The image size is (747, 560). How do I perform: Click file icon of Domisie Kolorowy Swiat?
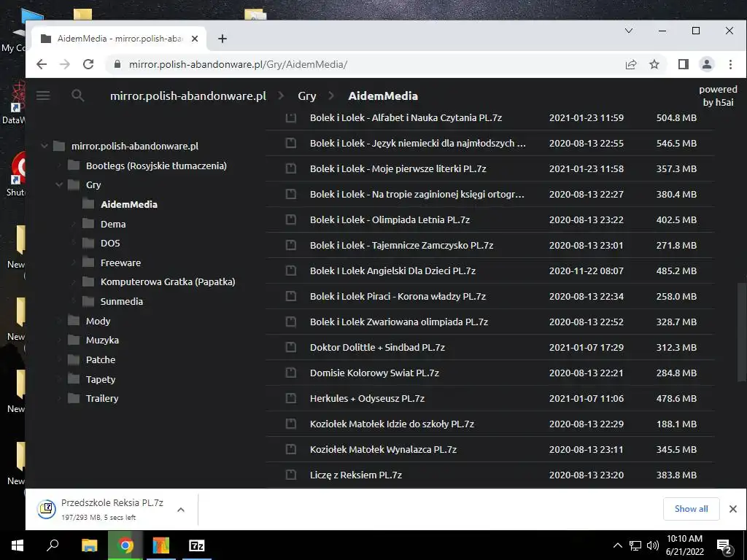290,373
